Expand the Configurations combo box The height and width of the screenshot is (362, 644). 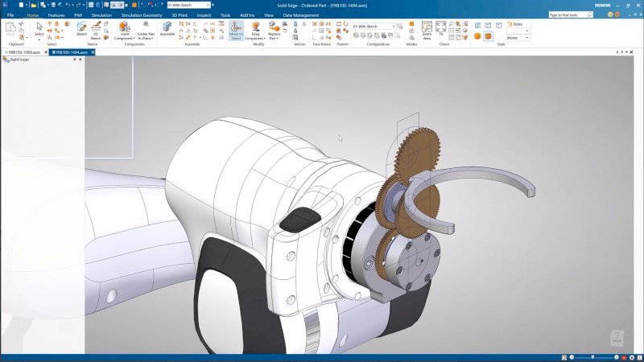pos(394,26)
